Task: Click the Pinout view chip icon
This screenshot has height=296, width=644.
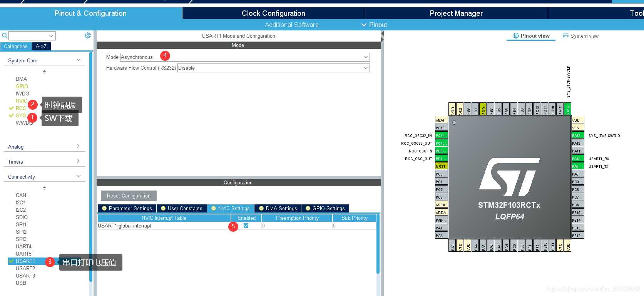Action: click(516, 36)
